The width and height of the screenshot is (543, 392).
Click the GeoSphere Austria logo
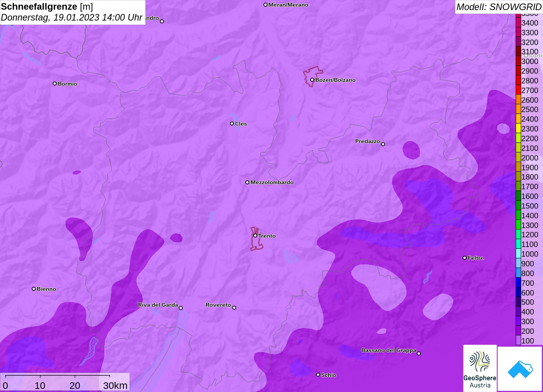(x=480, y=368)
